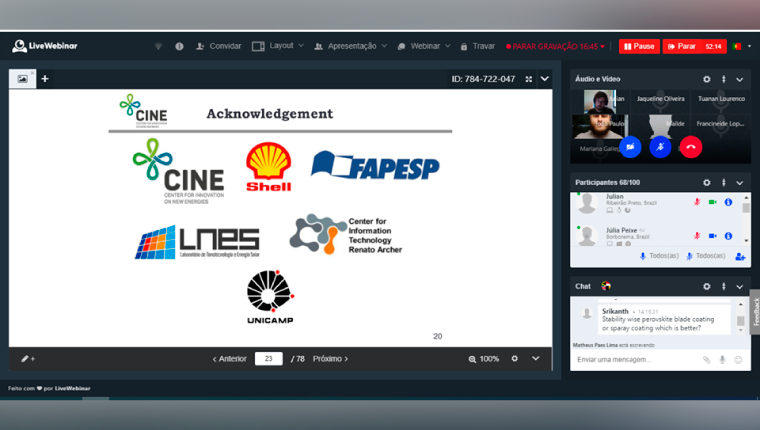Collapse the Chat panel
The image size is (760, 430).
click(x=740, y=287)
